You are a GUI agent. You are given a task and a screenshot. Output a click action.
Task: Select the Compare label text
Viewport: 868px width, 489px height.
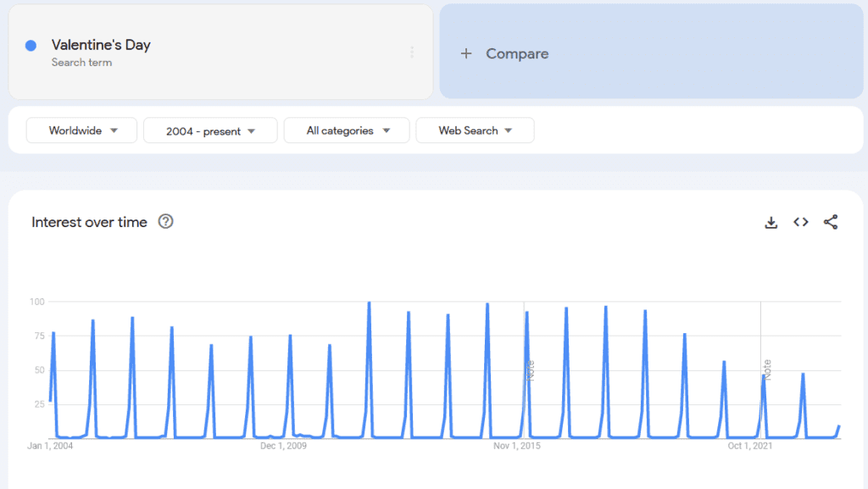pos(517,53)
